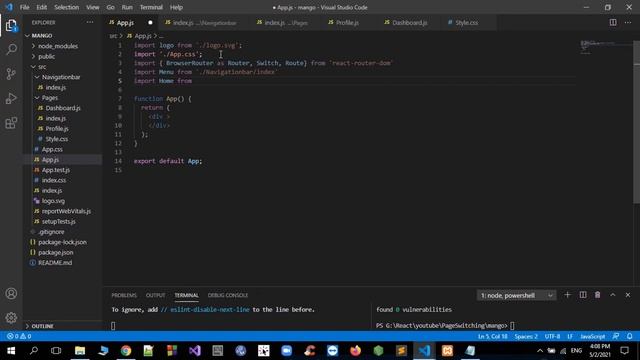Open Run and Debug view
The width and height of the screenshot is (640, 360).
click(11, 98)
